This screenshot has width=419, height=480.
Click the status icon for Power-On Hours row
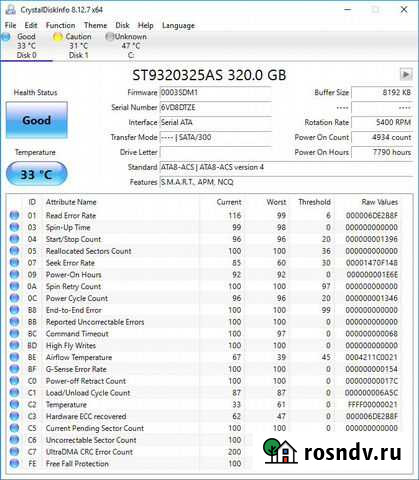pyautogui.click(x=14, y=275)
